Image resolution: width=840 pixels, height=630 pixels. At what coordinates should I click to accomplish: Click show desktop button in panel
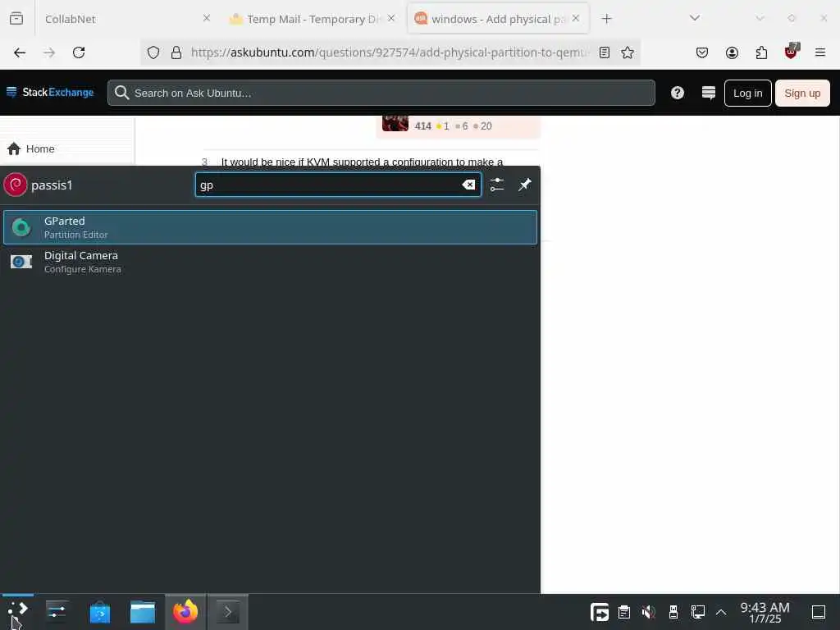pos(819,612)
